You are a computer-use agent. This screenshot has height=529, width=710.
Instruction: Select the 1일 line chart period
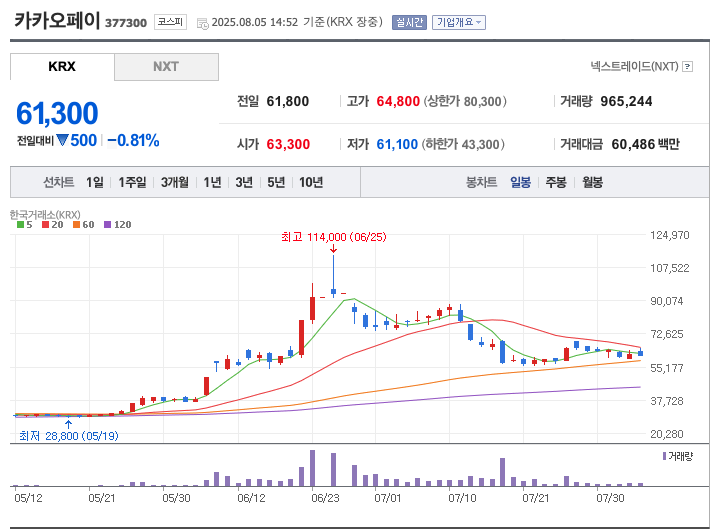pyautogui.click(x=95, y=182)
